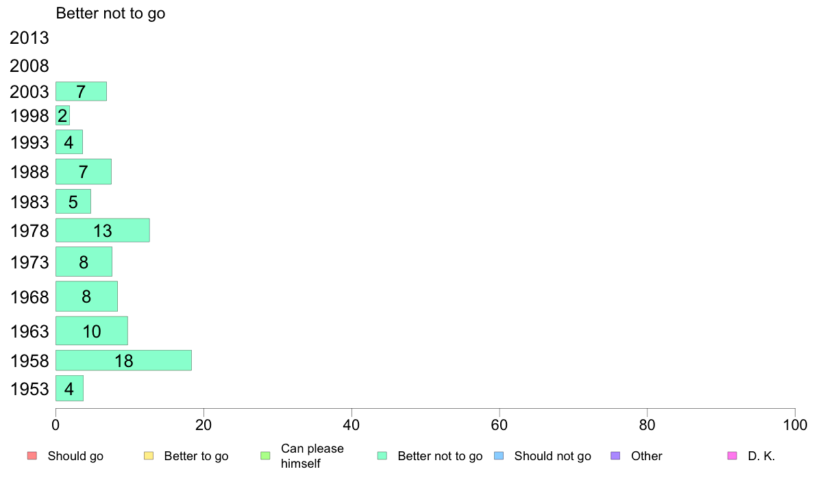Click the 1983 bar showing 5

click(73, 201)
